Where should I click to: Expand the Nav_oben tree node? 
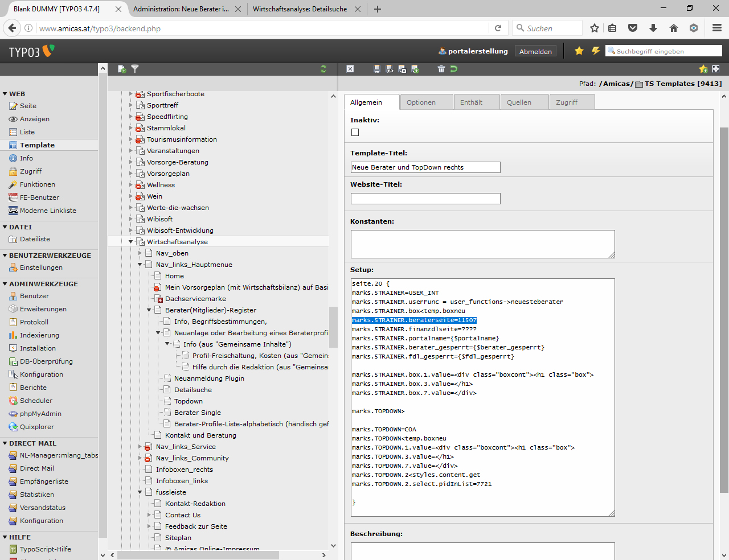140,253
